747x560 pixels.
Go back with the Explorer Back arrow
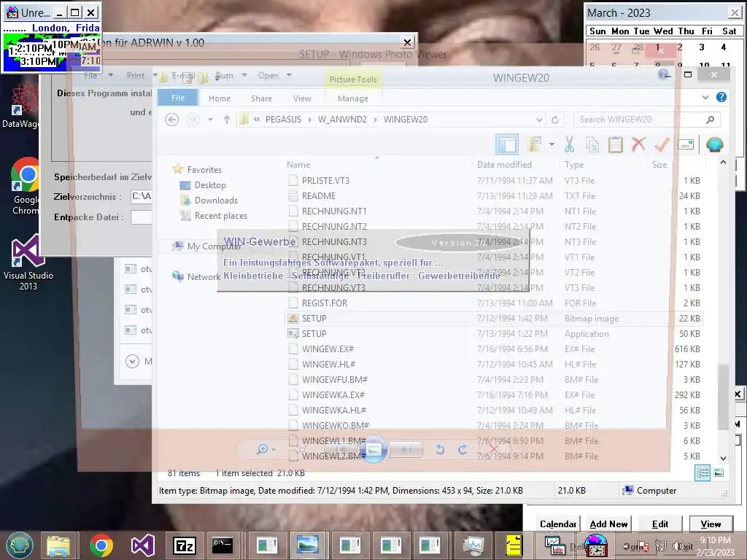pos(172,120)
